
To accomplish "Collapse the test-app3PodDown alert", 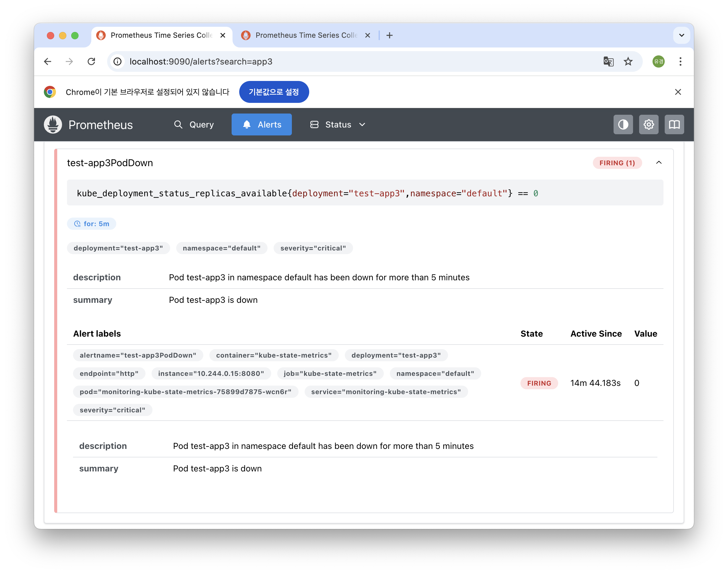I will (658, 163).
